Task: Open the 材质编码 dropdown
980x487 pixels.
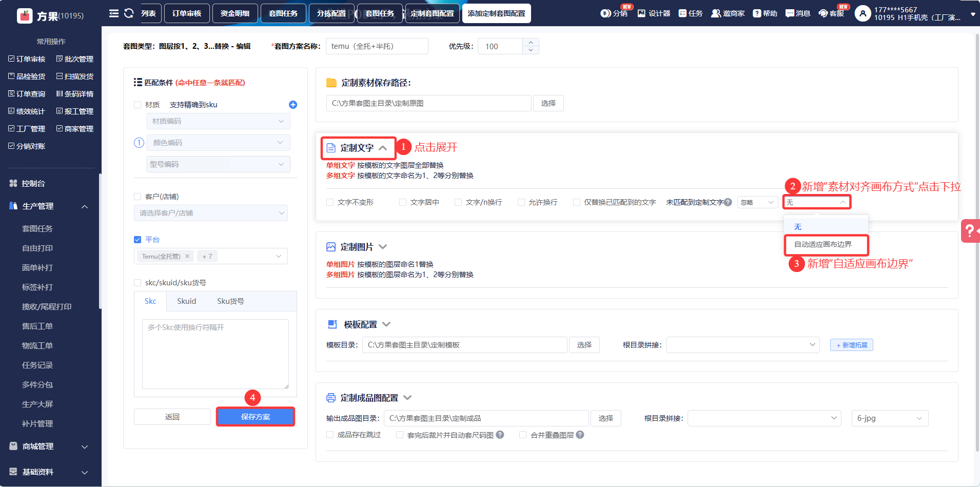Action: tap(219, 121)
